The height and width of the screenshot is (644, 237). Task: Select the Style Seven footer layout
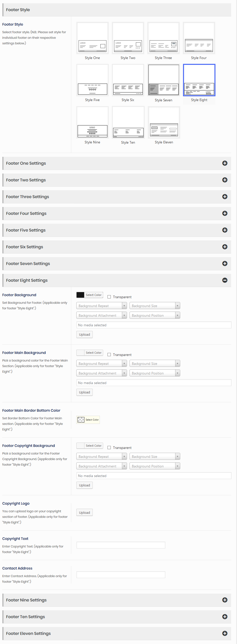163,80
